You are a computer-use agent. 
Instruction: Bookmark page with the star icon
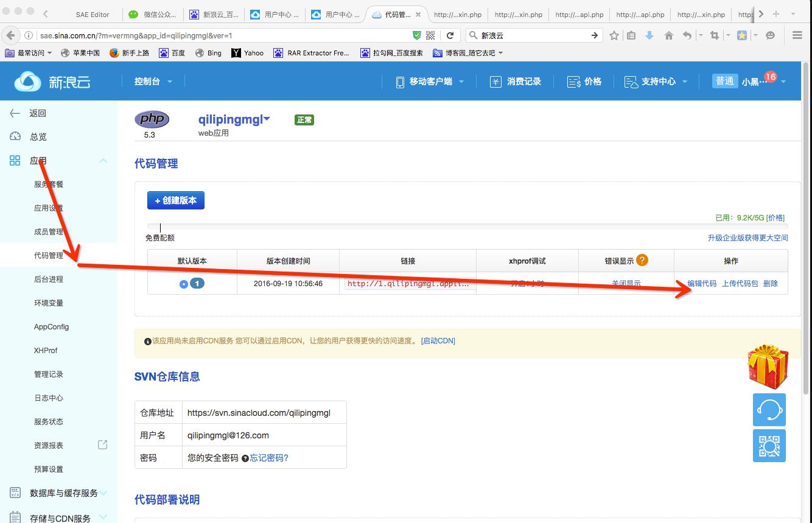(614, 35)
